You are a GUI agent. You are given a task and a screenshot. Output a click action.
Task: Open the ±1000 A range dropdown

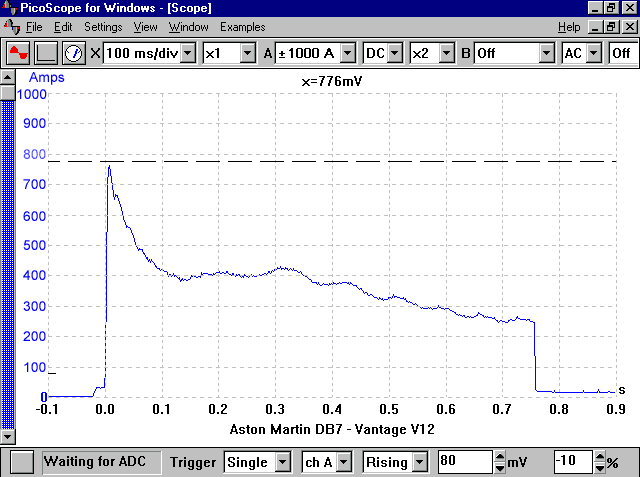[x=349, y=52]
